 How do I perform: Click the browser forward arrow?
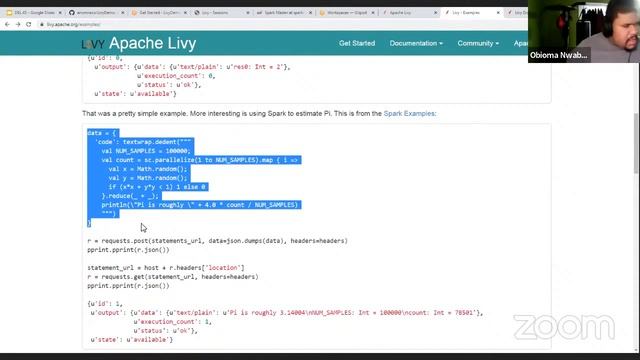18,24
